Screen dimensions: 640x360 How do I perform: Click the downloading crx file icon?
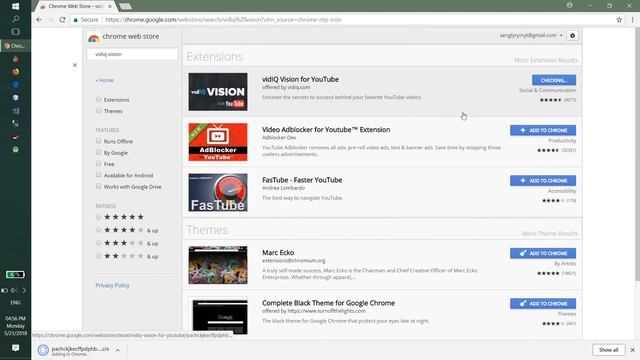pyautogui.click(x=43, y=350)
